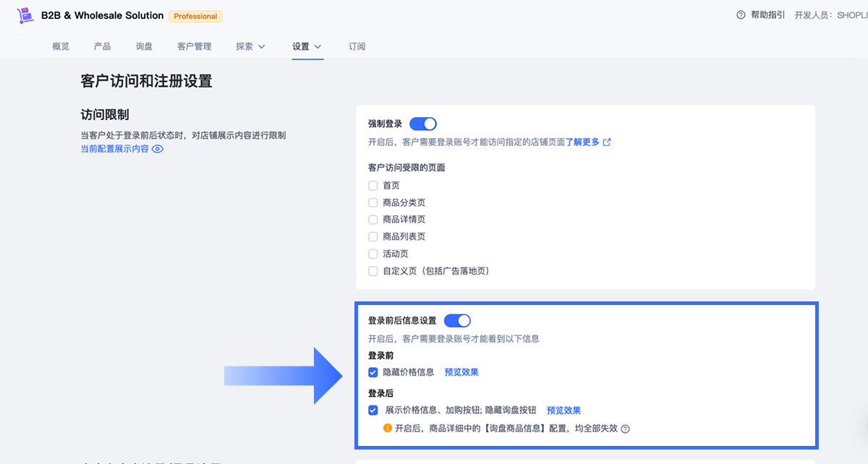Click the Professional plan badge
The width and height of the screenshot is (868, 464).
195,16
